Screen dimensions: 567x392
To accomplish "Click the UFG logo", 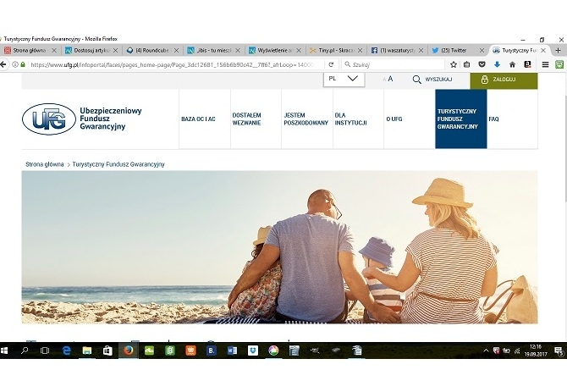I will click(x=49, y=119).
